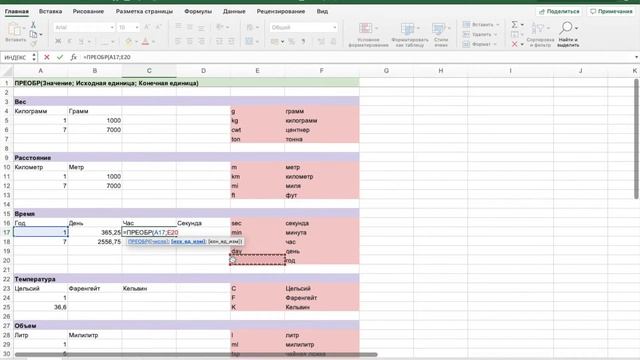This screenshot has width=640, height=360.
Task: Apply Percent style format
Action: [x=291, y=42]
